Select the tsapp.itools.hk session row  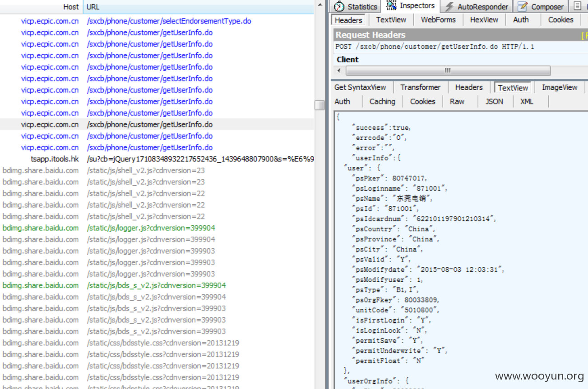157,159
